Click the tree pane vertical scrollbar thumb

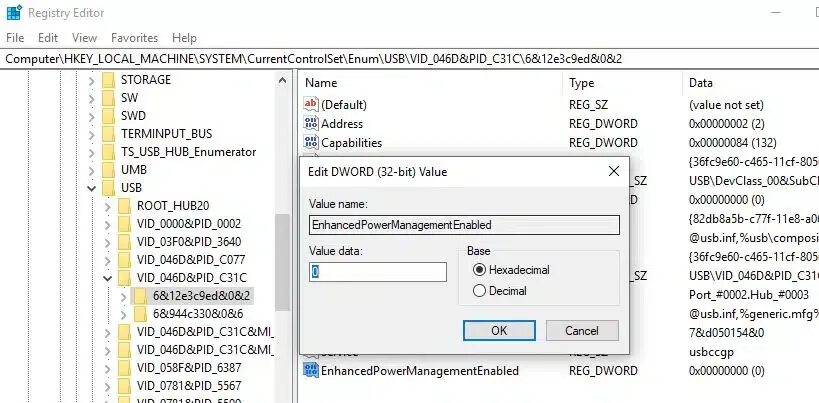pos(283,262)
